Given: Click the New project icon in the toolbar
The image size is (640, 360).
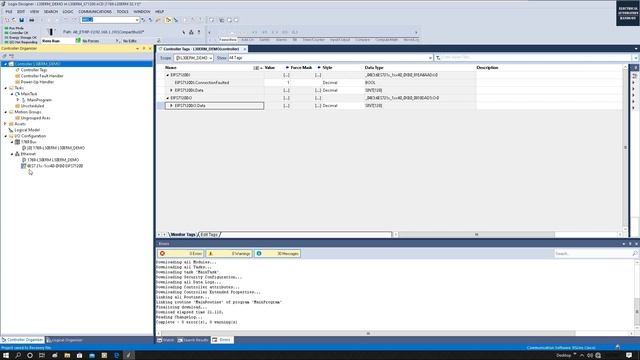Looking at the screenshot, I should 6,20.
